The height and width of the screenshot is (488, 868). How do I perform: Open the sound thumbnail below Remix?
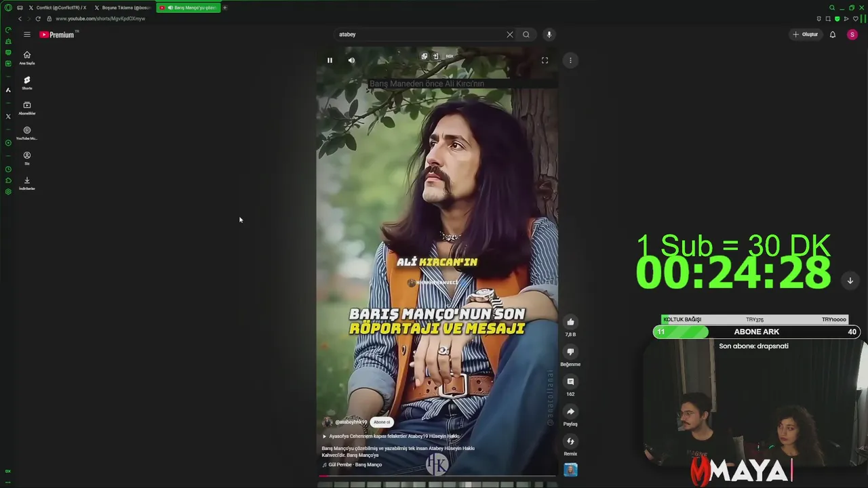point(570,470)
